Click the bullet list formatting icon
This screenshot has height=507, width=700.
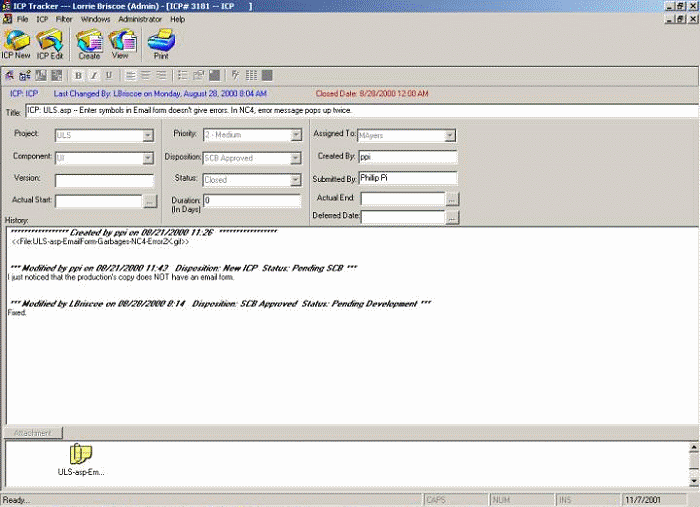[183, 75]
